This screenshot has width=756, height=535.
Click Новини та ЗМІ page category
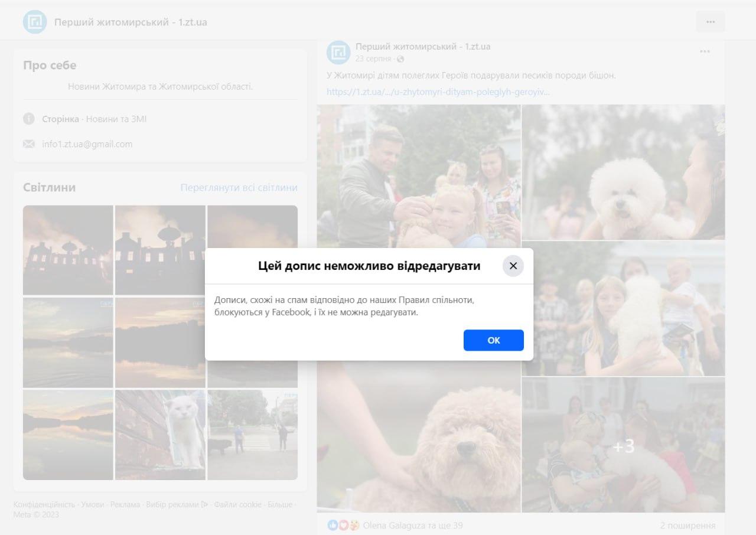point(116,119)
